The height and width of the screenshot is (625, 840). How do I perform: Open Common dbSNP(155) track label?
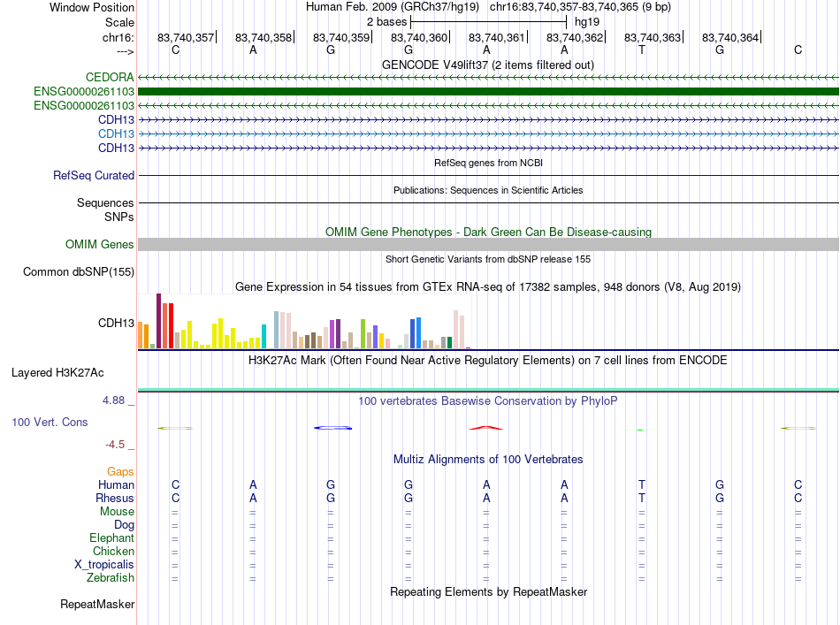click(79, 271)
